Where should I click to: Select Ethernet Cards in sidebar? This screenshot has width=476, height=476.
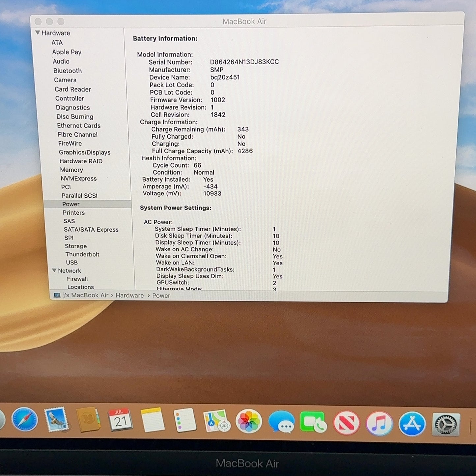coord(79,126)
